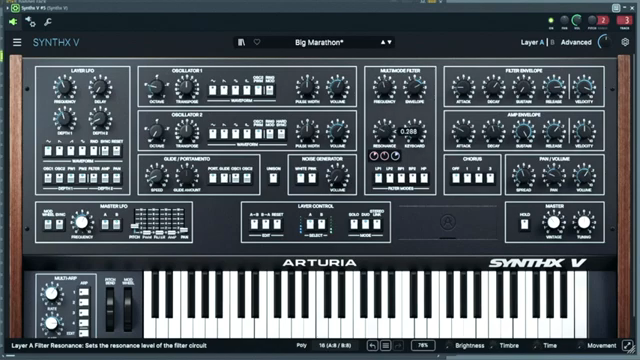640x360 pixels.
Task: Click the Arturia logo in center panel
Action: 448,222
